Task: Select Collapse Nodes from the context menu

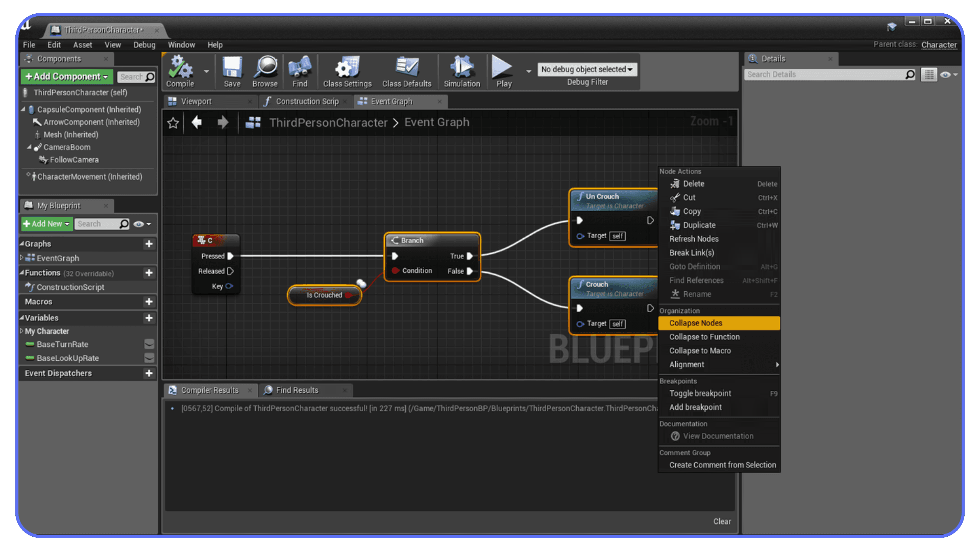Action: 695,323
